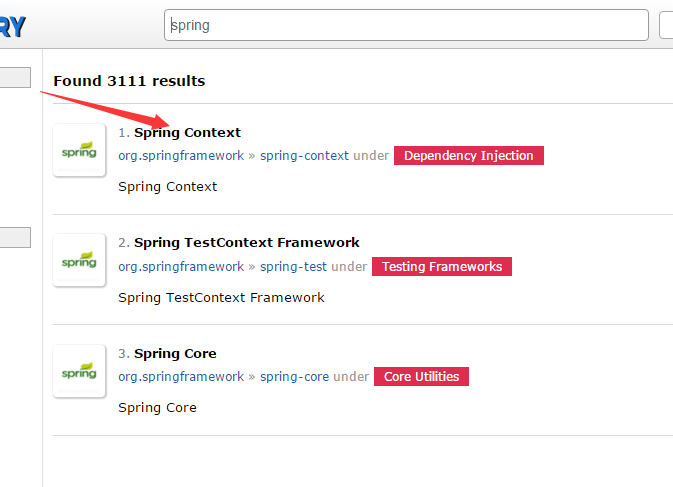Image resolution: width=673 pixels, height=487 pixels.
Task: Click the spring logo beside Spring Core
Action: point(79,371)
